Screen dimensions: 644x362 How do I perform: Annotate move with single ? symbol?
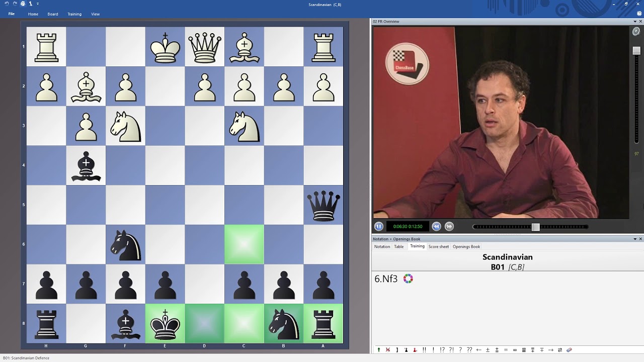click(x=460, y=350)
